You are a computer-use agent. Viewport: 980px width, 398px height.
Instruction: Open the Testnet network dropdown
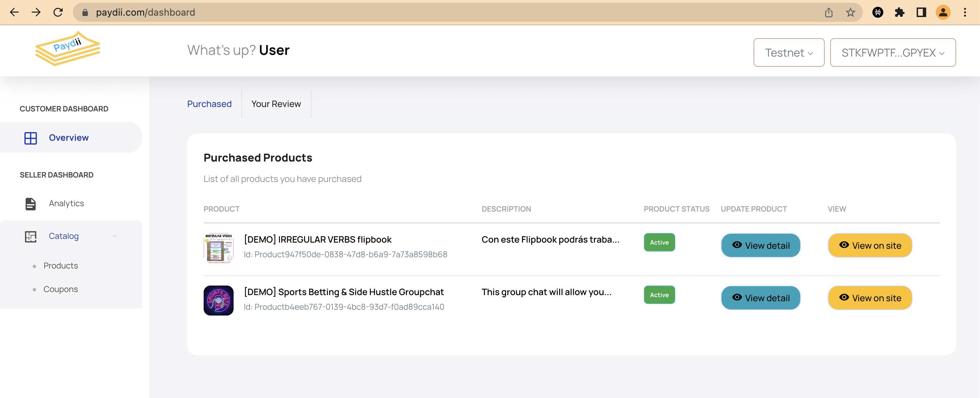789,52
